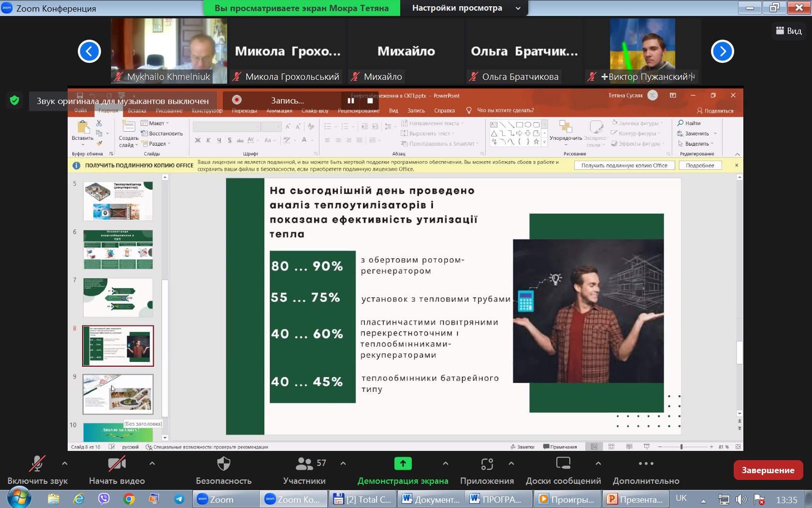This screenshot has width=812, height=508.
Task: Open Chrome from the Windows taskbar
Action: coord(129,499)
